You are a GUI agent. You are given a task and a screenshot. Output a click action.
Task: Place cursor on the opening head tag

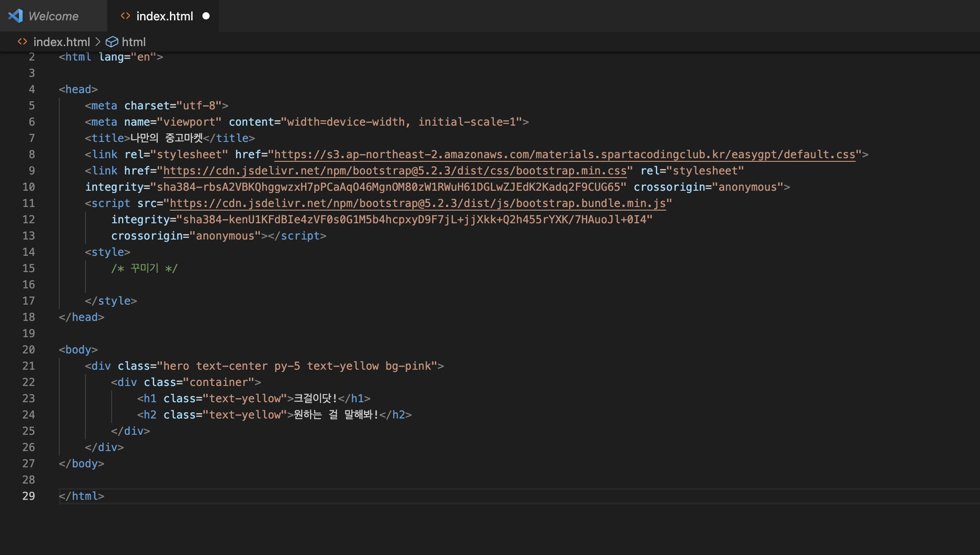pos(78,89)
